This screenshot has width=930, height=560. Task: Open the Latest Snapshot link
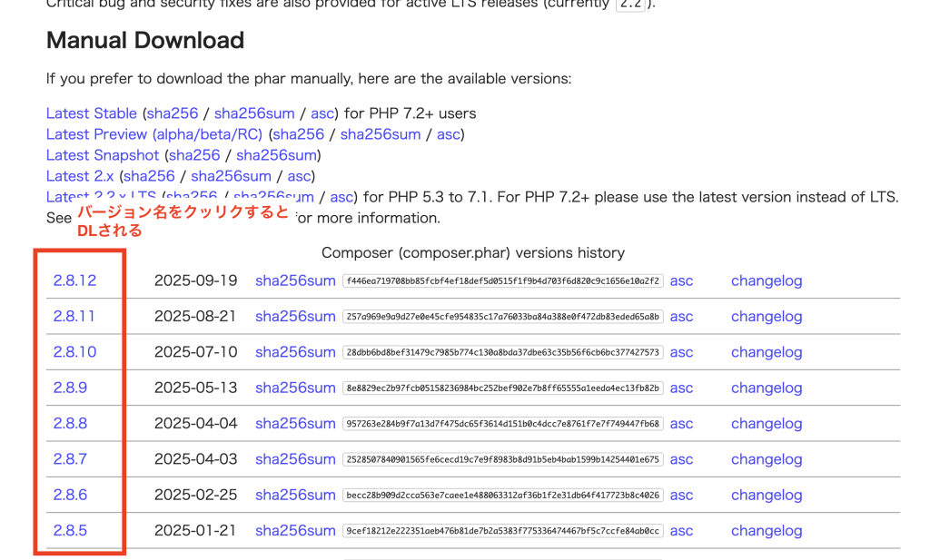(103, 155)
